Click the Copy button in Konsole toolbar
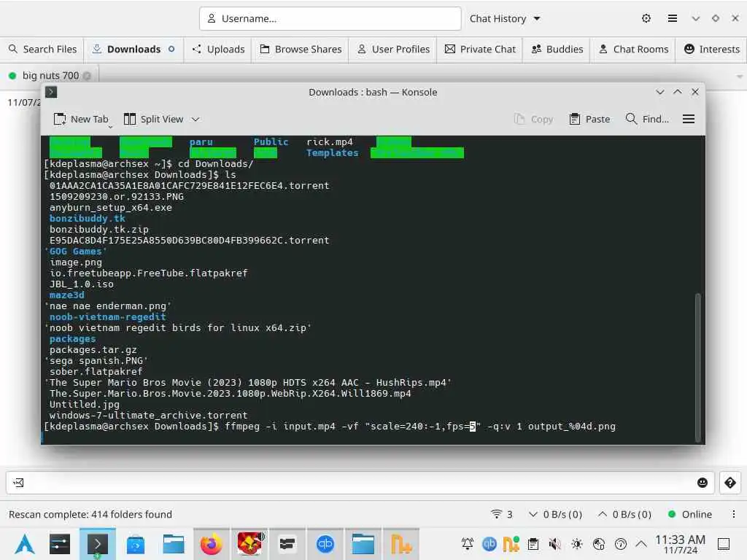The height and width of the screenshot is (560, 747). pos(533,119)
